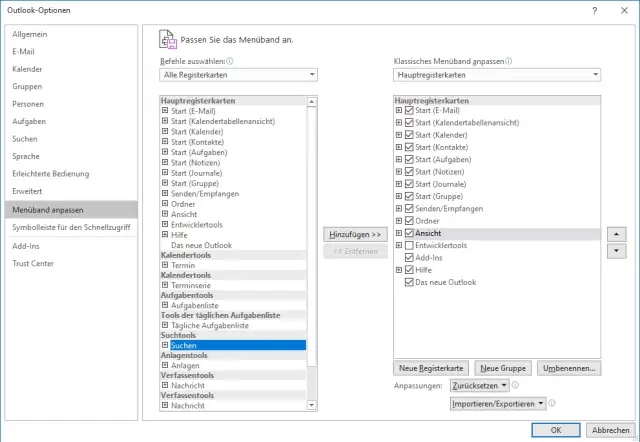
Task: Expand Entwicklertools in left list
Action: (x=165, y=224)
